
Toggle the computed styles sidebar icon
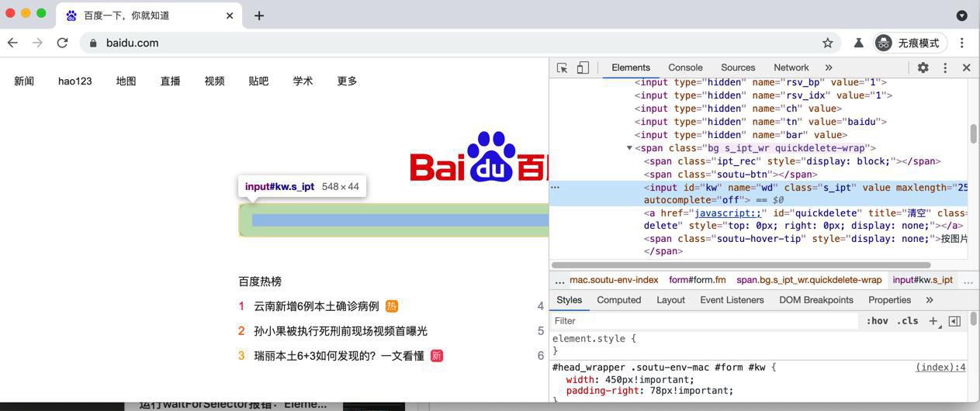[954, 321]
